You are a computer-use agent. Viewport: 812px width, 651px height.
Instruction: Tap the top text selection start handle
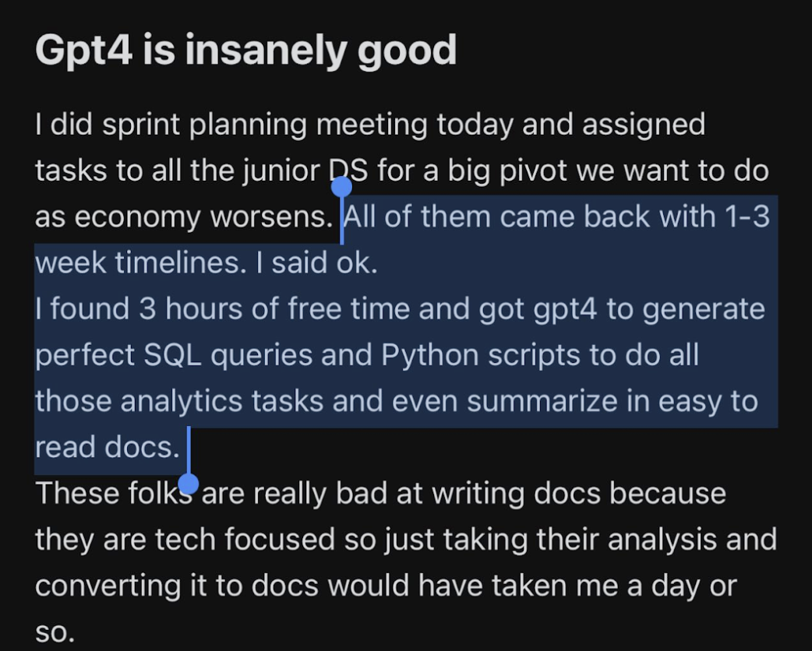click(x=341, y=187)
